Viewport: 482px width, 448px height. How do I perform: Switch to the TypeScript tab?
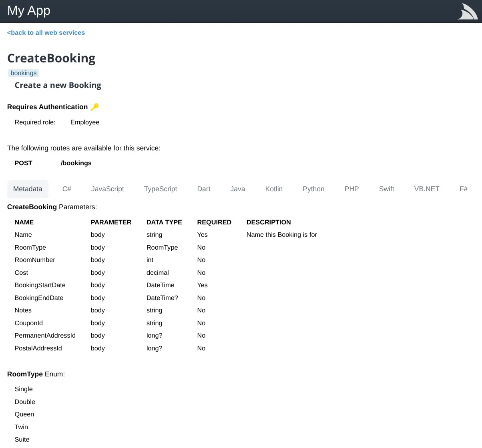tap(161, 189)
